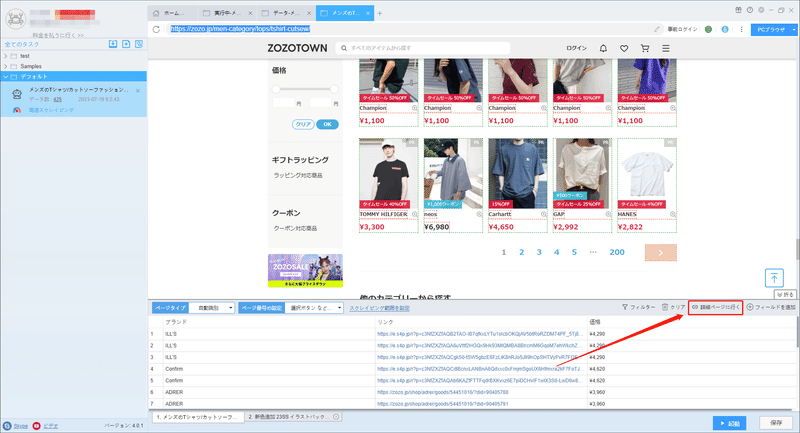This screenshot has height=433, width=800.
Task: Click the pencil edit icon in URL bar
Action: tap(657, 30)
